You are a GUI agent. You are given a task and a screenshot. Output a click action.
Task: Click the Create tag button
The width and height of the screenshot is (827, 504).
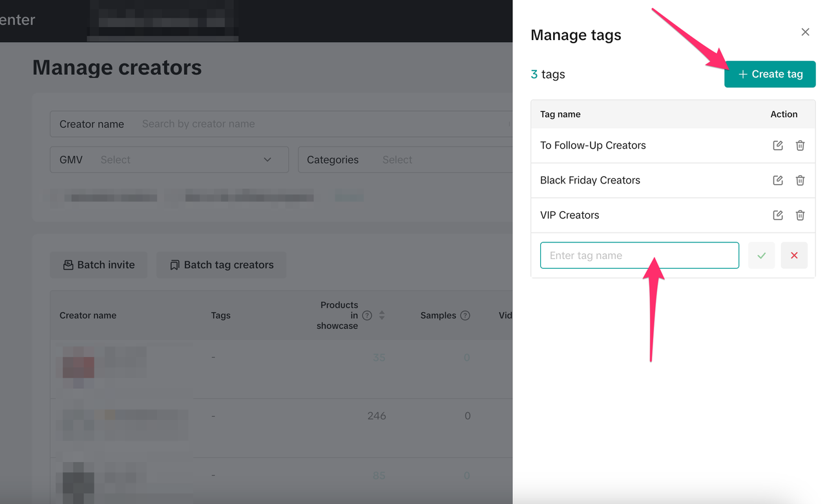(769, 74)
